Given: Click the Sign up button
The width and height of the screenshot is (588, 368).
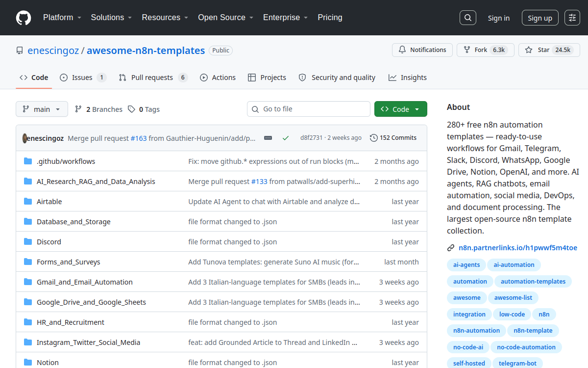Looking at the screenshot, I should [540, 18].
